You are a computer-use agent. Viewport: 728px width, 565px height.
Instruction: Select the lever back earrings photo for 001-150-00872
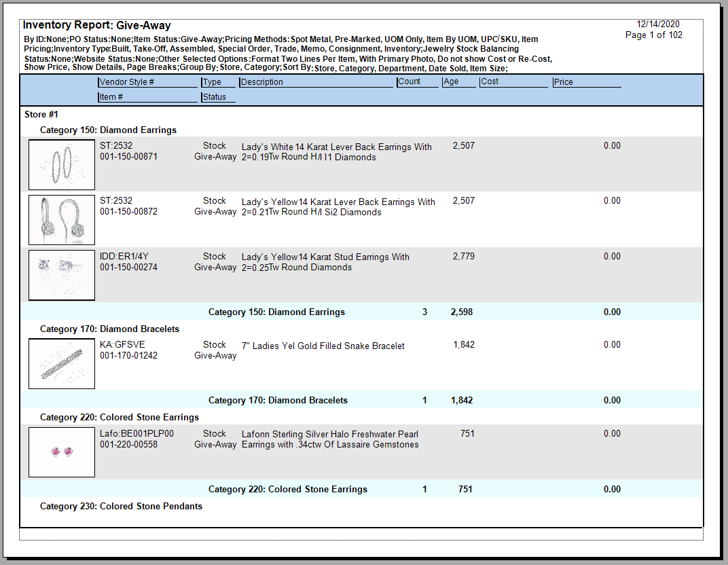click(62, 219)
